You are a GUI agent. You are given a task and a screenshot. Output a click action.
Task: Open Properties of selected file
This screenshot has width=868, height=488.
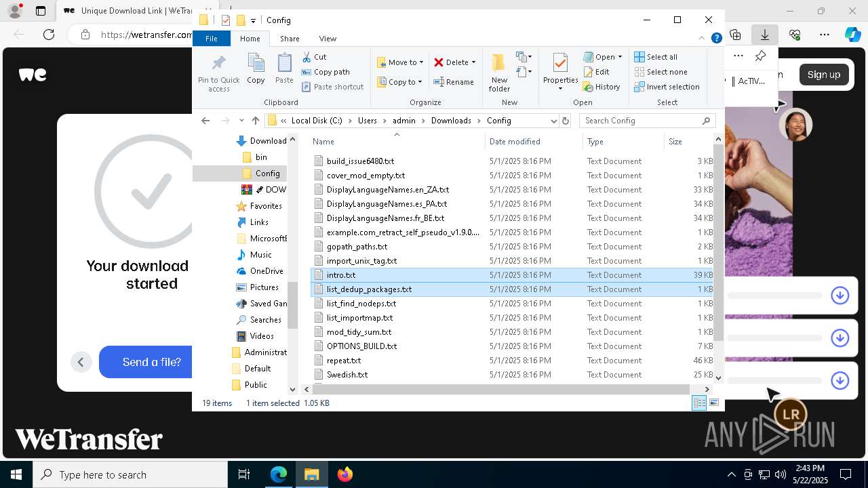(560, 71)
